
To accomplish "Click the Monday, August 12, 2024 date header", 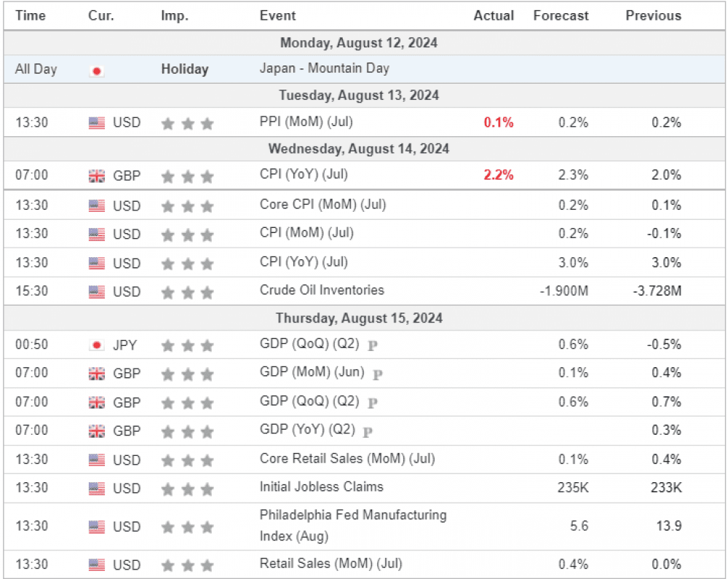I will (x=359, y=43).
